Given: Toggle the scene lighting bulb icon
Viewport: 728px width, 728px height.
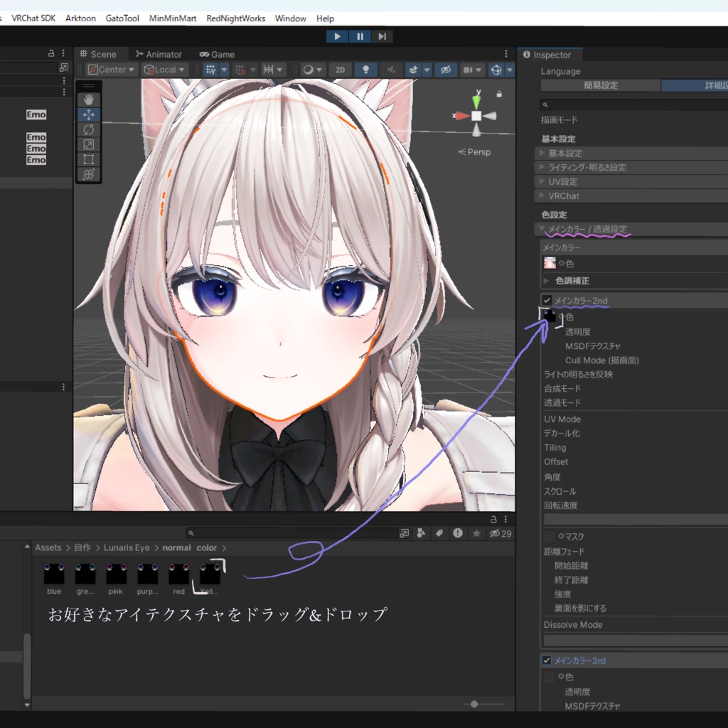Looking at the screenshot, I should [x=366, y=69].
